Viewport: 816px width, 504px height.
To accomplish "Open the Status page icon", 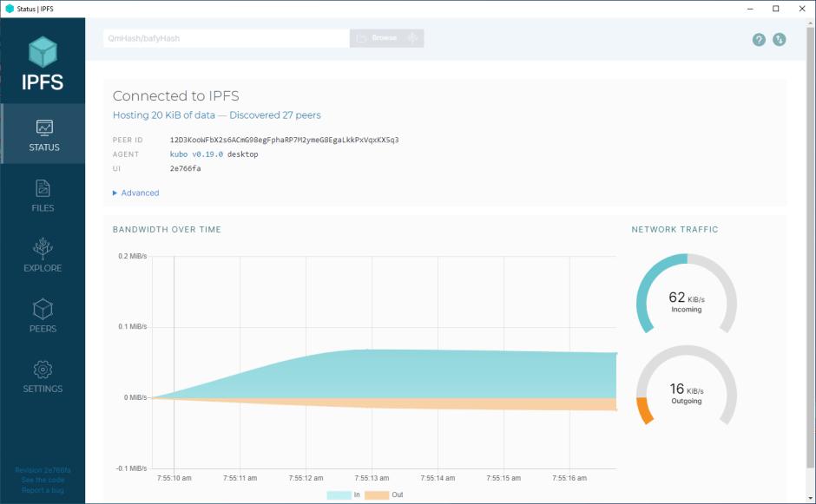I will 44,128.
